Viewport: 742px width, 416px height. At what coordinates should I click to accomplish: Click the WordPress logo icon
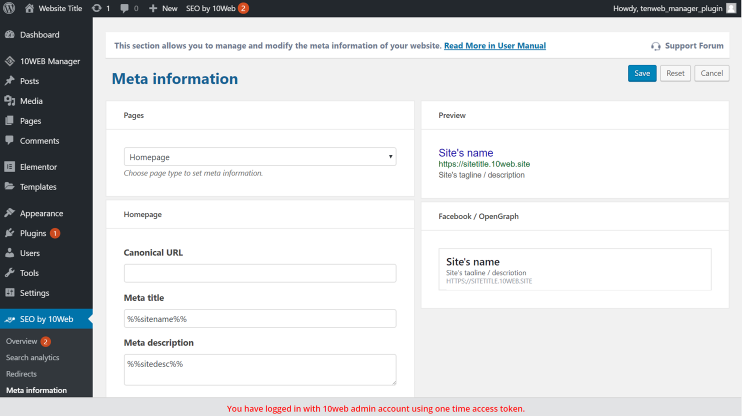9,8
